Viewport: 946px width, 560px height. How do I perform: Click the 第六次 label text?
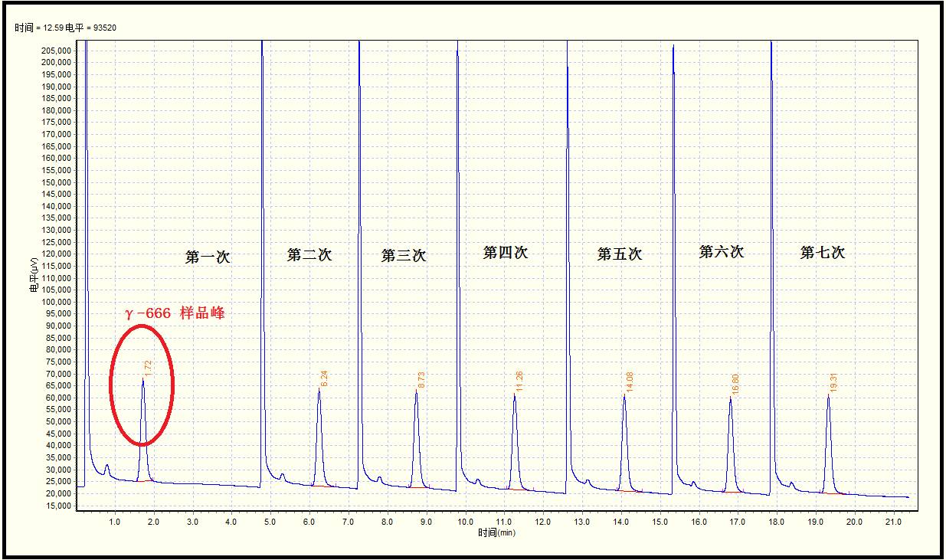click(722, 251)
